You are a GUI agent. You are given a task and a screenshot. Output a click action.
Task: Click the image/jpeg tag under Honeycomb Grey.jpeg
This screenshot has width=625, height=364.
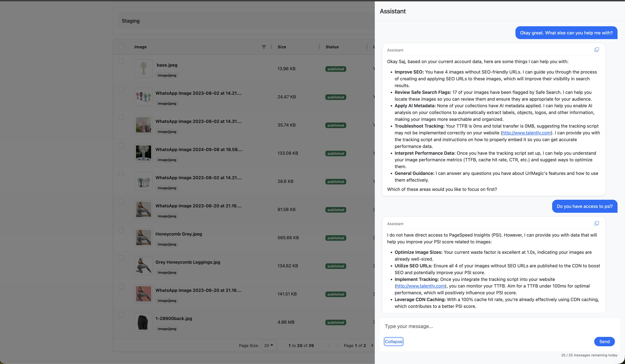pos(167,244)
